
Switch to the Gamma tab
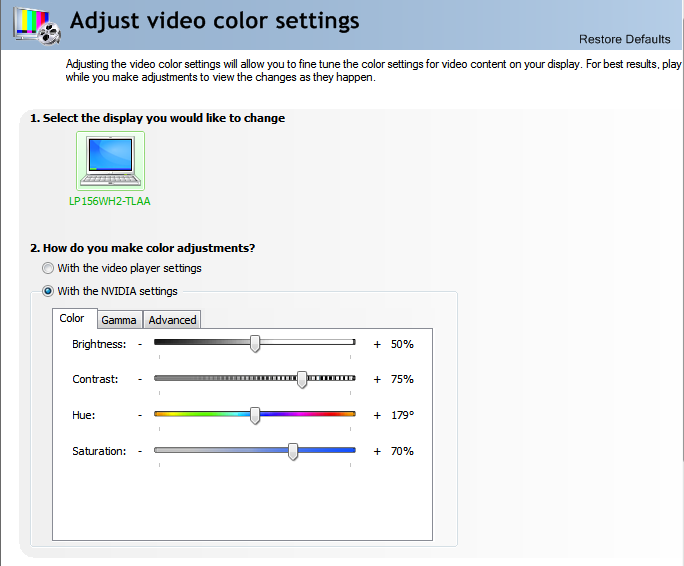pyautogui.click(x=119, y=320)
